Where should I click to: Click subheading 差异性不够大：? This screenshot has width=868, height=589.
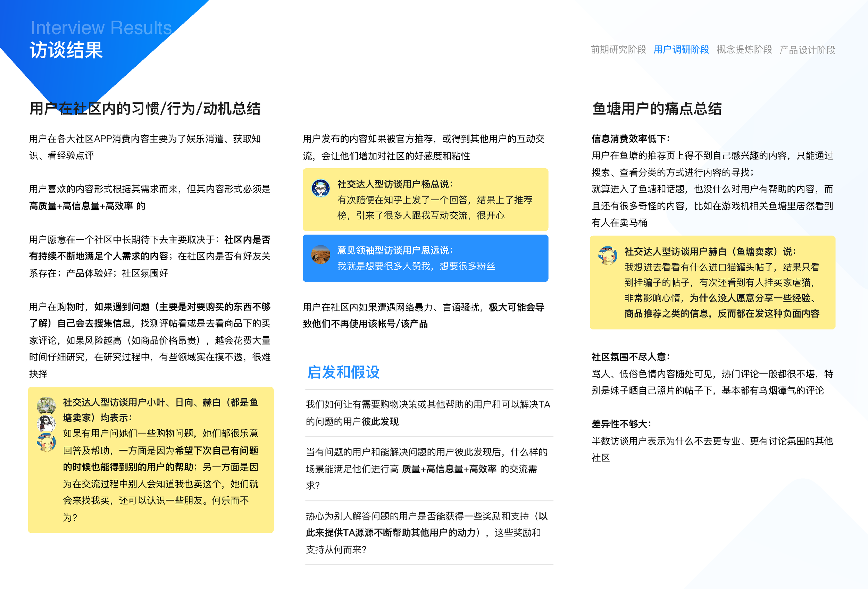[622, 424]
